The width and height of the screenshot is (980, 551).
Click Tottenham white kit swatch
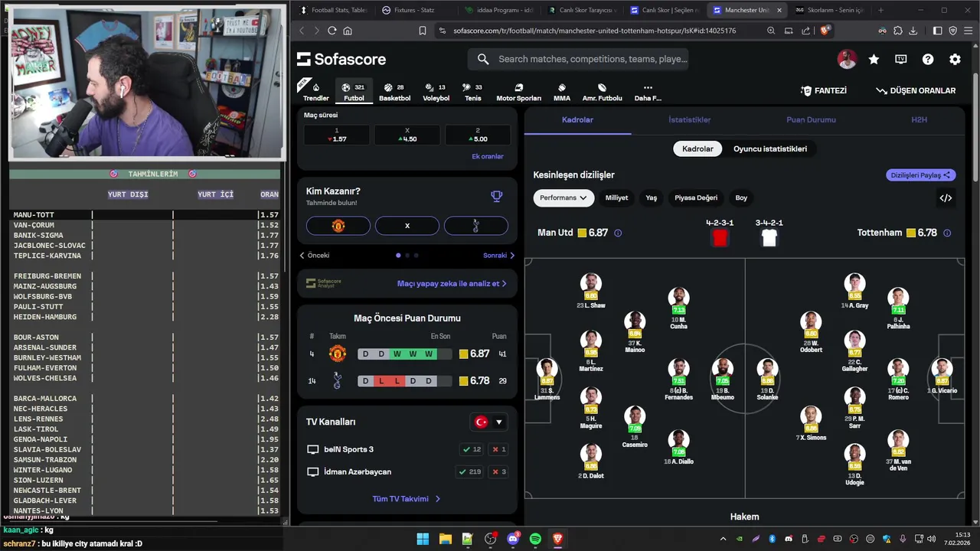(x=769, y=238)
